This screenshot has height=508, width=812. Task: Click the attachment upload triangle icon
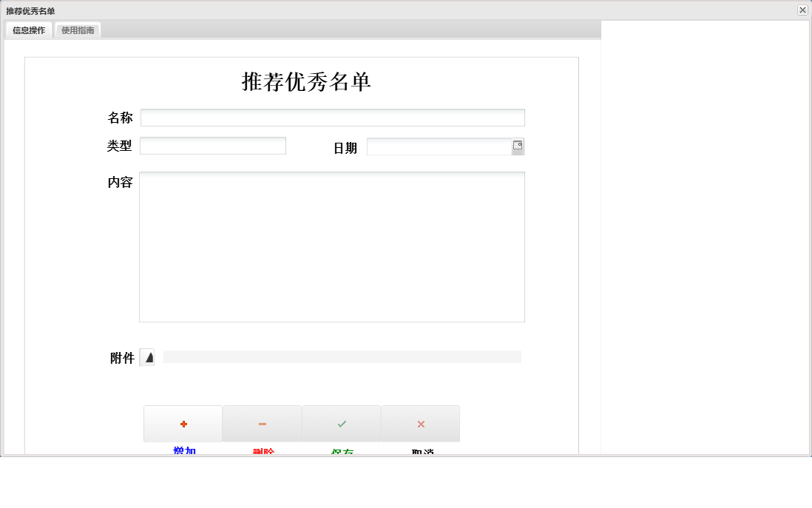[148, 357]
